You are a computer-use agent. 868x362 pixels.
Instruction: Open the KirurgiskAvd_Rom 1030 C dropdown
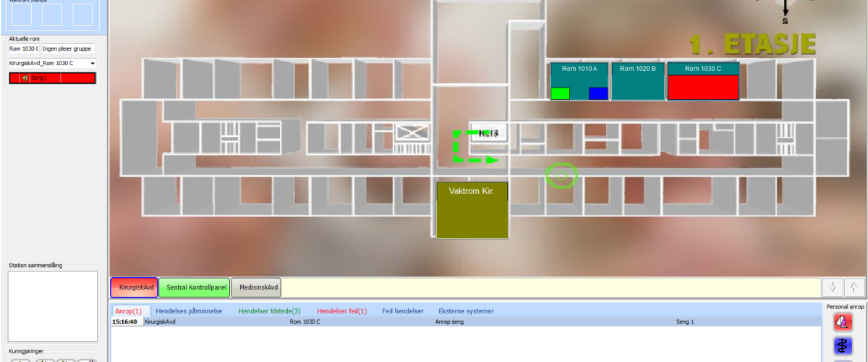93,64
